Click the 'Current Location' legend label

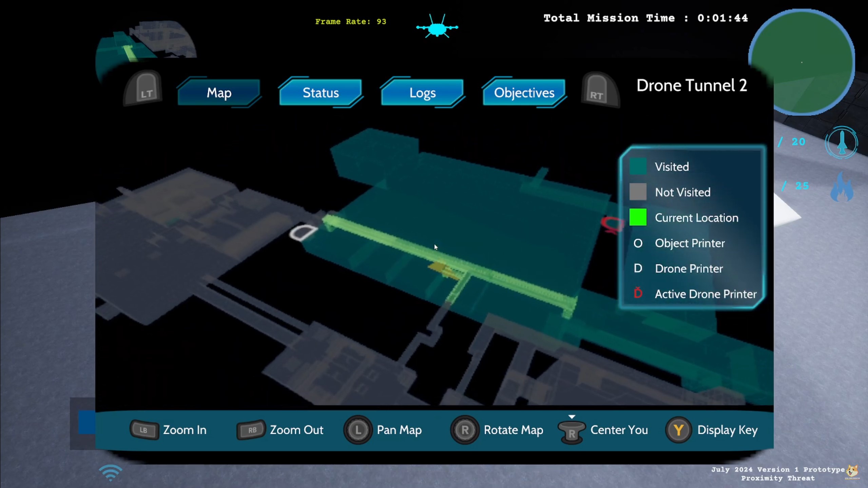click(x=696, y=218)
